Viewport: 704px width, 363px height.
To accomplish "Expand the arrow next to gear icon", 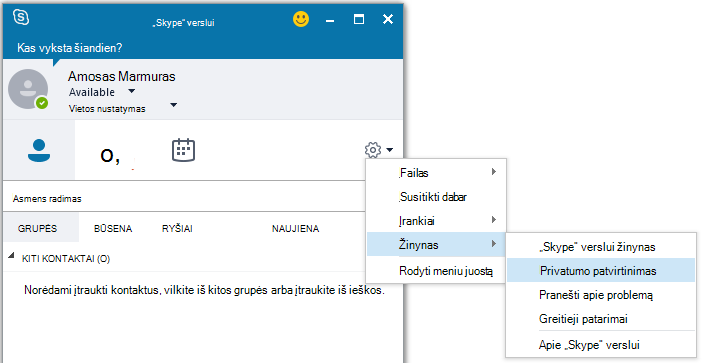I will click(389, 150).
